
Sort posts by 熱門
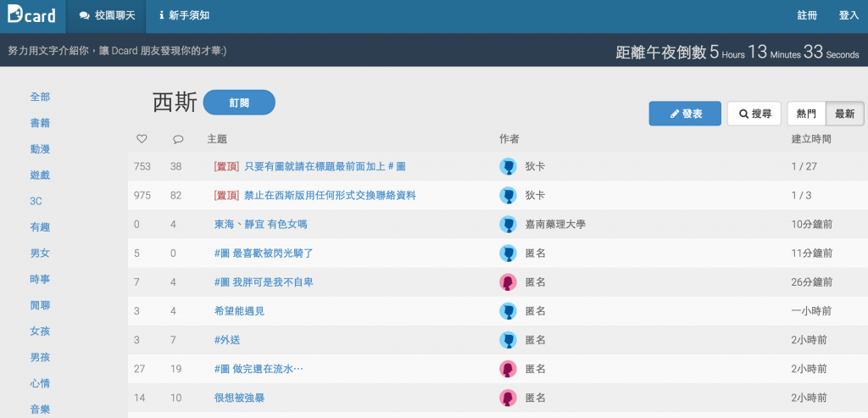[806, 114]
